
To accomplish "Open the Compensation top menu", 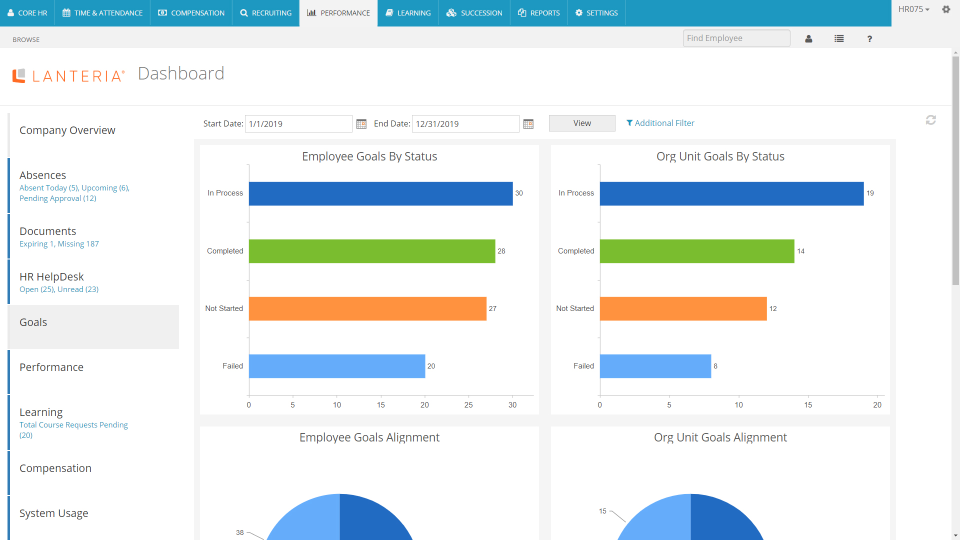I will click(191, 13).
